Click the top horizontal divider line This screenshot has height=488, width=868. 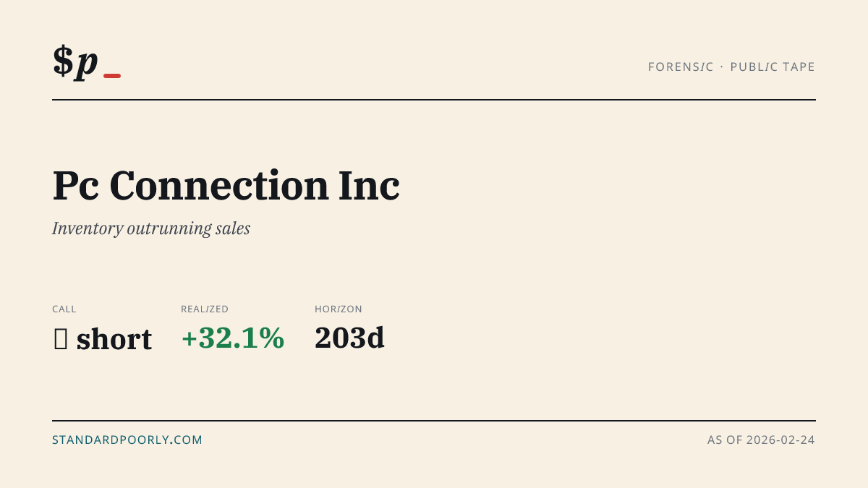click(434, 100)
